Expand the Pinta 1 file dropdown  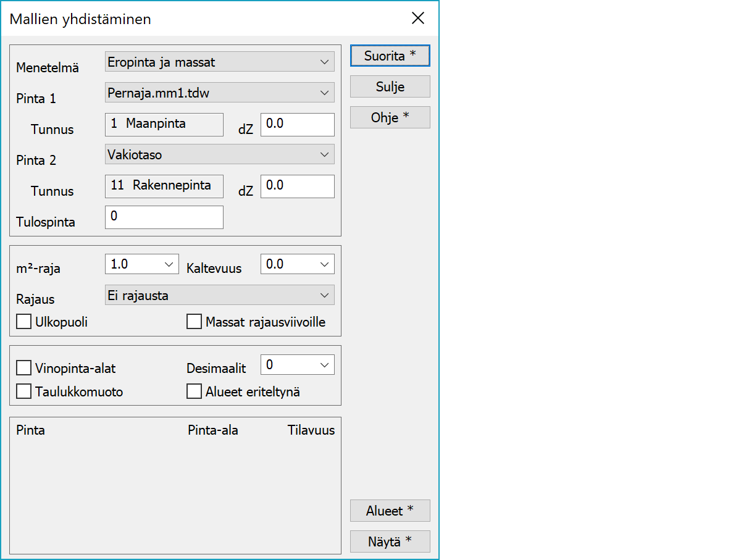tap(219, 93)
